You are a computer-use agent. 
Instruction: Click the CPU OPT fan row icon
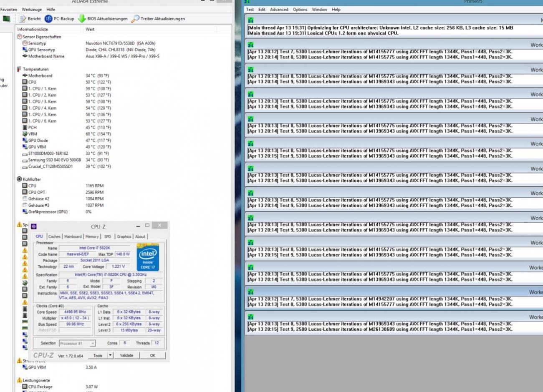tap(25, 192)
